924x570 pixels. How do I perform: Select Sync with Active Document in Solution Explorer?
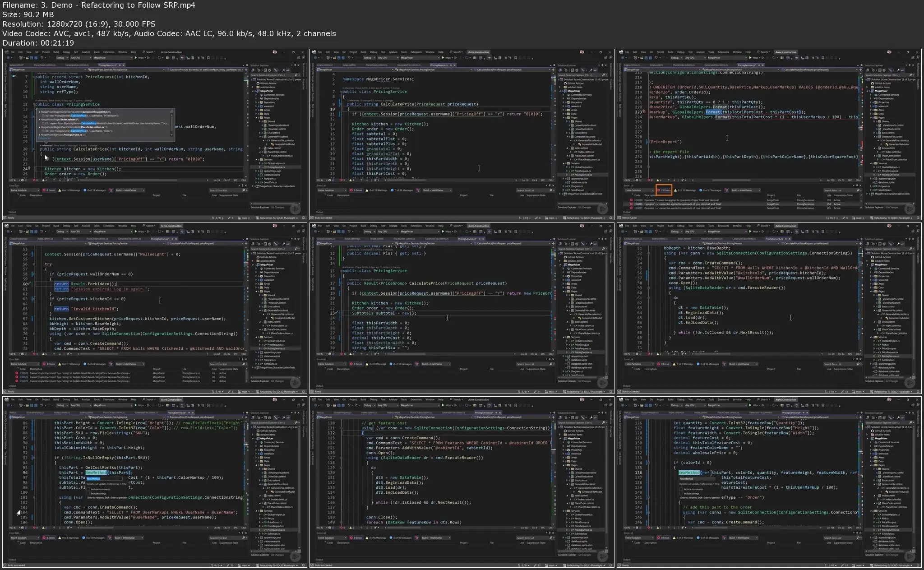pos(276,70)
